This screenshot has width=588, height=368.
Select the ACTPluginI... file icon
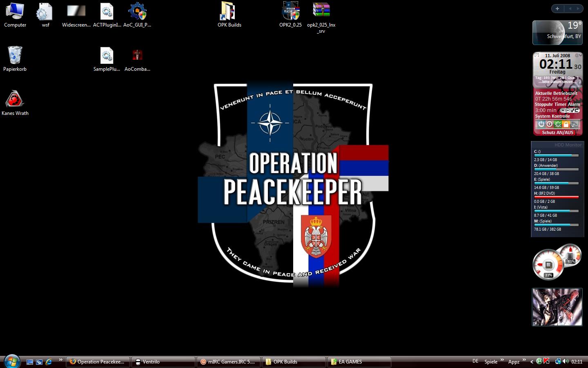107,16
